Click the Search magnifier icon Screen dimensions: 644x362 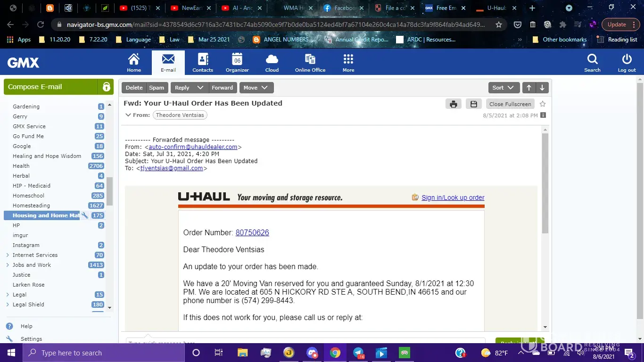592,63
